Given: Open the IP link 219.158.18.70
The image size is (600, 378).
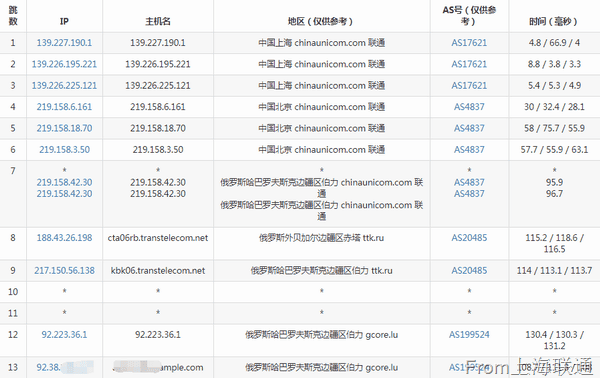Looking at the screenshot, I should 64,128.
